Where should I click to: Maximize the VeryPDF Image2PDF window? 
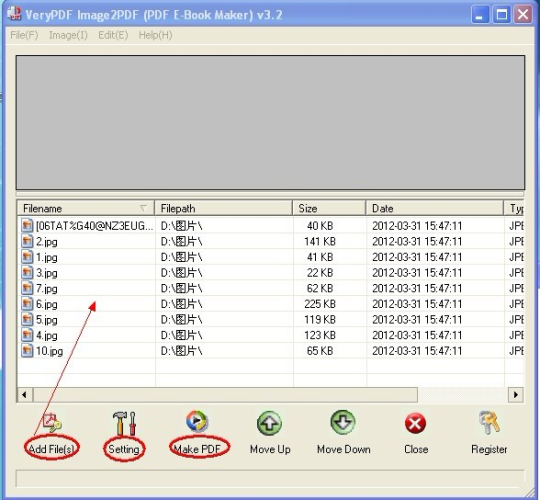point(501,14)
